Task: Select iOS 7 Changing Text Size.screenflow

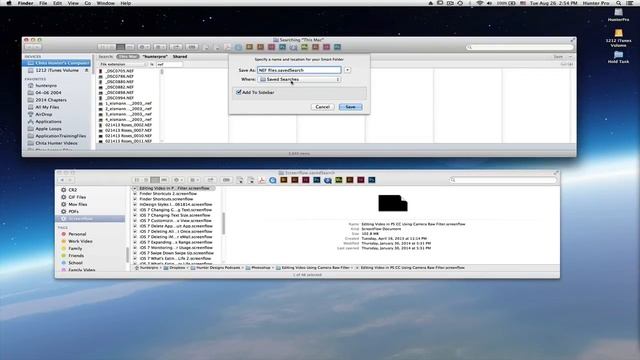Action: (175, 215)
